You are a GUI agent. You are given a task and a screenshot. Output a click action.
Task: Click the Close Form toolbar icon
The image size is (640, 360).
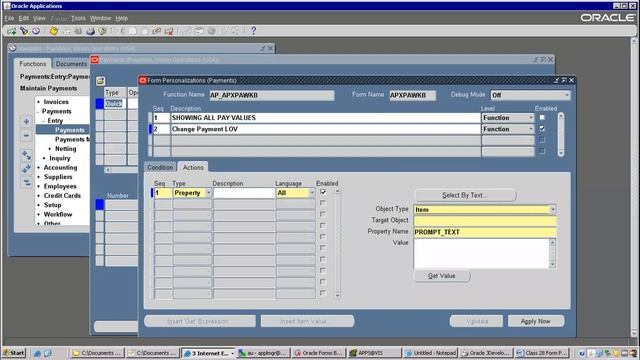pyautogui.click(x=102, y=31)
